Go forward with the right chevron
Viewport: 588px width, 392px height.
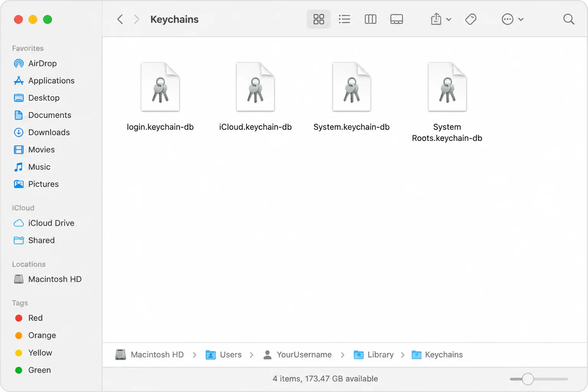[136, 19]
